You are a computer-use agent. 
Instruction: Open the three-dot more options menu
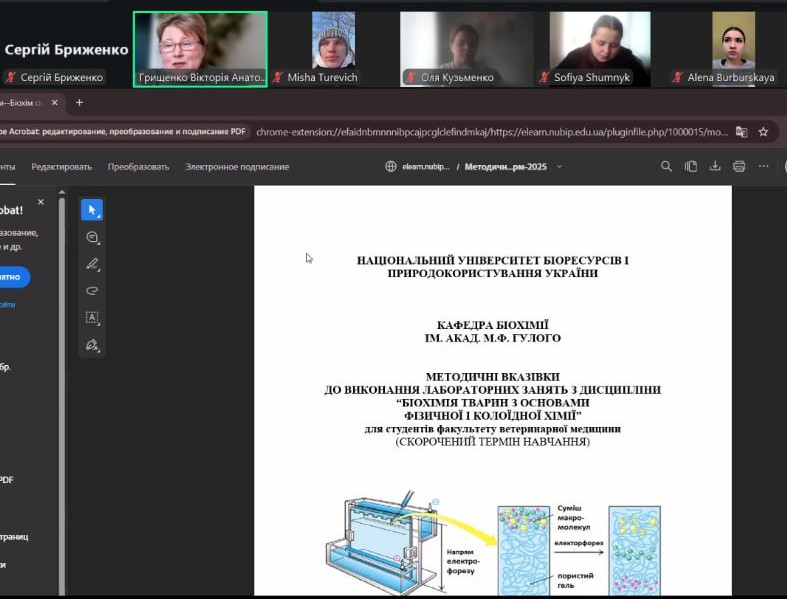763,166
